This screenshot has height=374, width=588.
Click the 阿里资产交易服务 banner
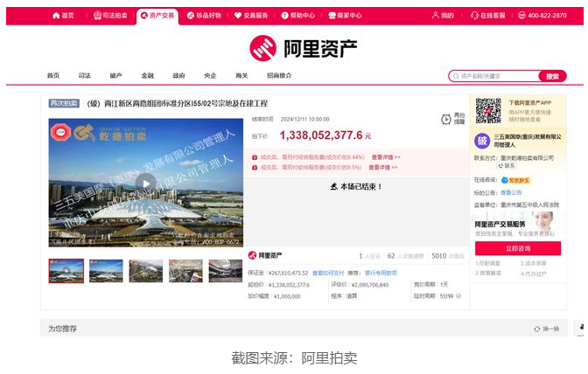(518, 225)
